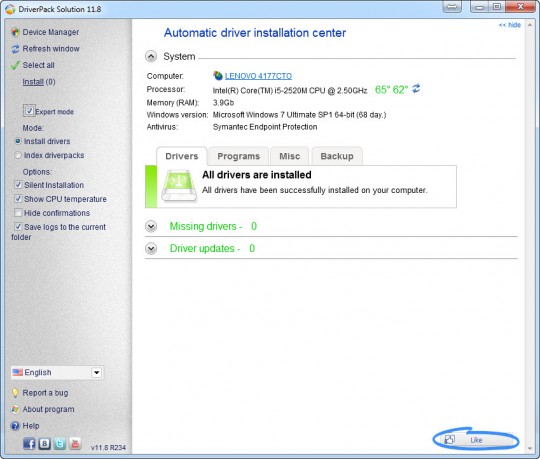Click the About program icon
The width and height of the screenshot is (540, 459).
[15, 409]
